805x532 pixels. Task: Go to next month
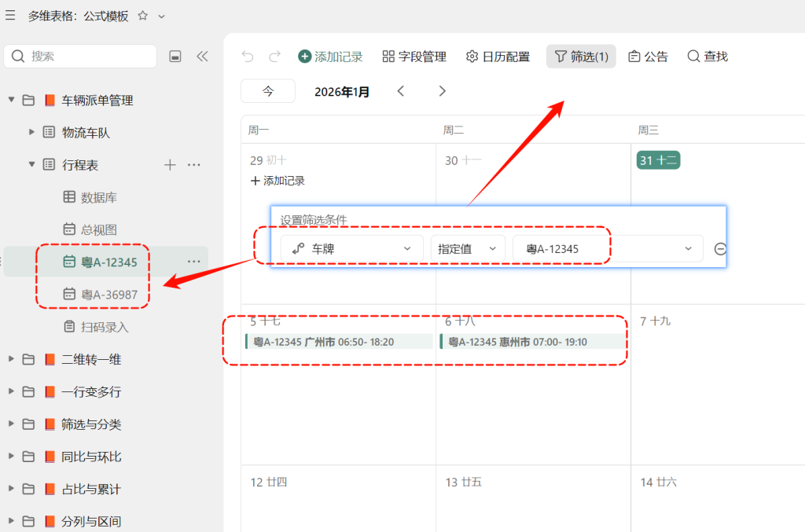[442, 91]
